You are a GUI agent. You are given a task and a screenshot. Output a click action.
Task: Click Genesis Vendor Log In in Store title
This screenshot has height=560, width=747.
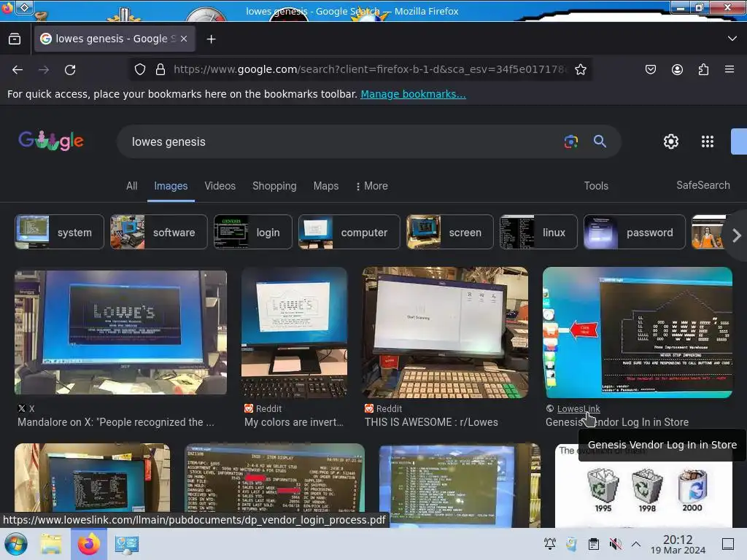(617, 422)
